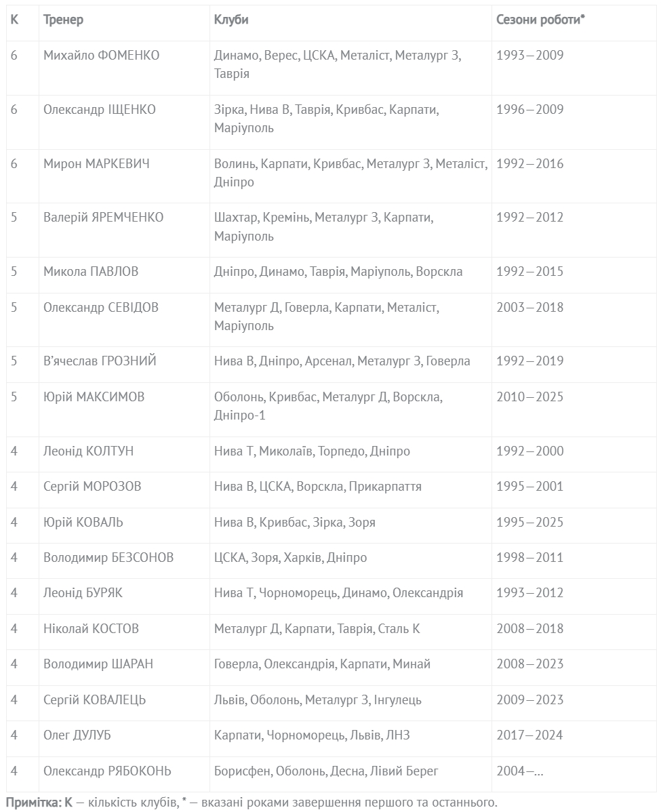Viewport: 663px width, 812px height.
Task: Click the Мирон МАРКЕВИЧ coach name
Action: point(96,163)
